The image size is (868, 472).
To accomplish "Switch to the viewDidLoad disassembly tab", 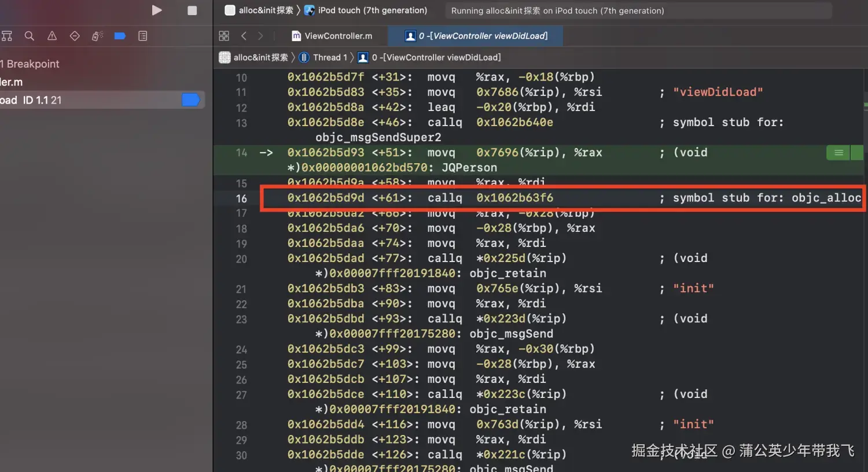I will coord(476,36).
